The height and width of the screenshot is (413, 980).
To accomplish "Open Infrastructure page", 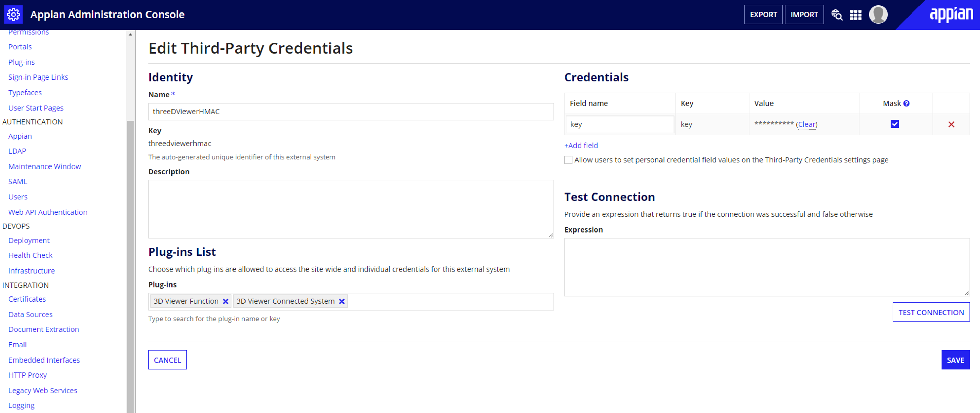I will click(x=32, y=270).
